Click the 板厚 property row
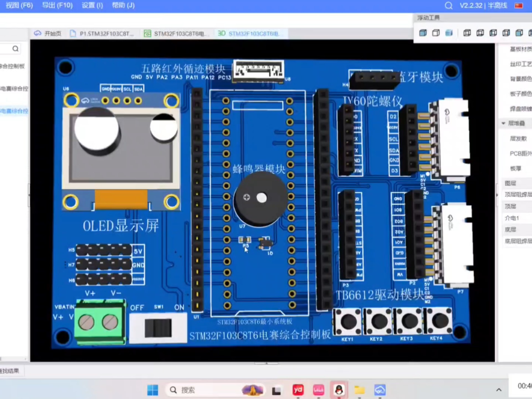The height and width of the screenshot is (399, 532). pos(516,168)
